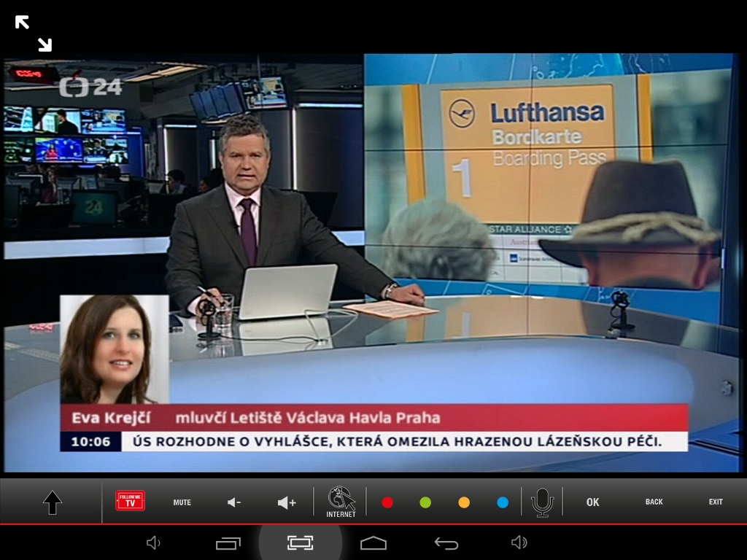Tap the Android volume down icon

click(153, 542)
